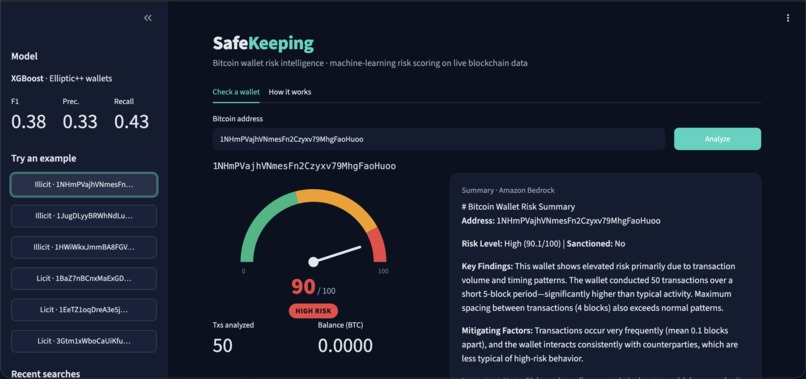
Task: Load example Illicit · 1NHmPVajhVNmesFn…
Action: (x=84, y=185)
